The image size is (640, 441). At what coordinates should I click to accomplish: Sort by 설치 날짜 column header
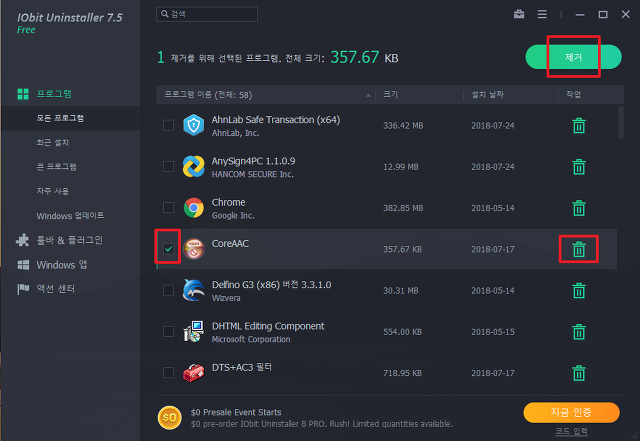(487, 95)
